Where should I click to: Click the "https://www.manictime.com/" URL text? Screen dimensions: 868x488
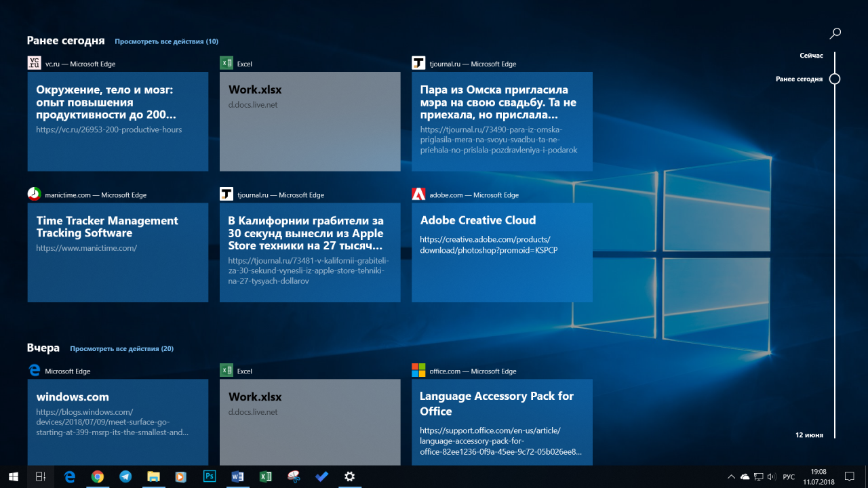coord(87,248)
